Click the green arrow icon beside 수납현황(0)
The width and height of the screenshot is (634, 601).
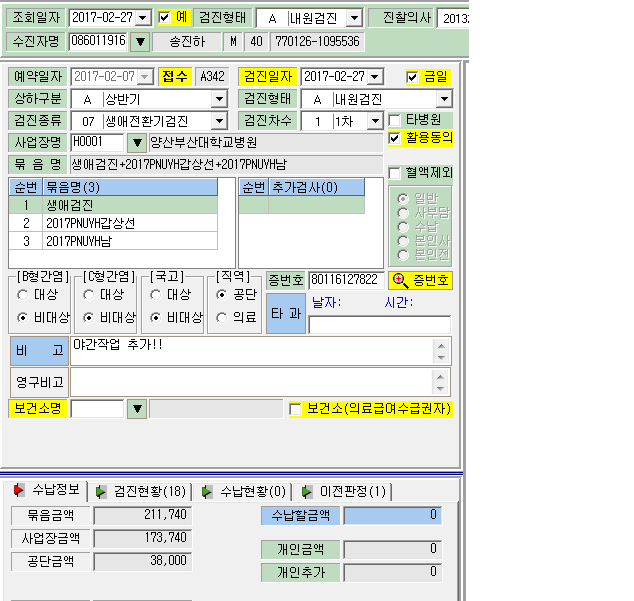click(207, 492)
